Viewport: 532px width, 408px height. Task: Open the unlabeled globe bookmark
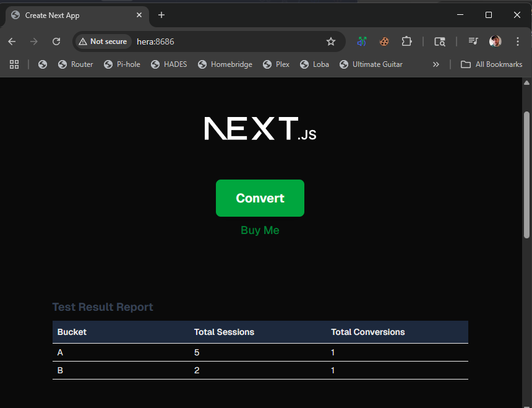point(43,64)
